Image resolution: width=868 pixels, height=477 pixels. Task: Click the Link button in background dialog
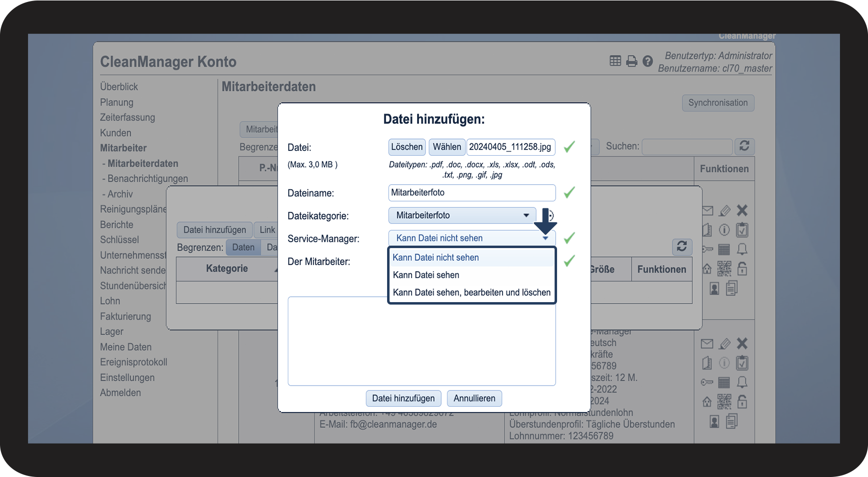[266, 230]
